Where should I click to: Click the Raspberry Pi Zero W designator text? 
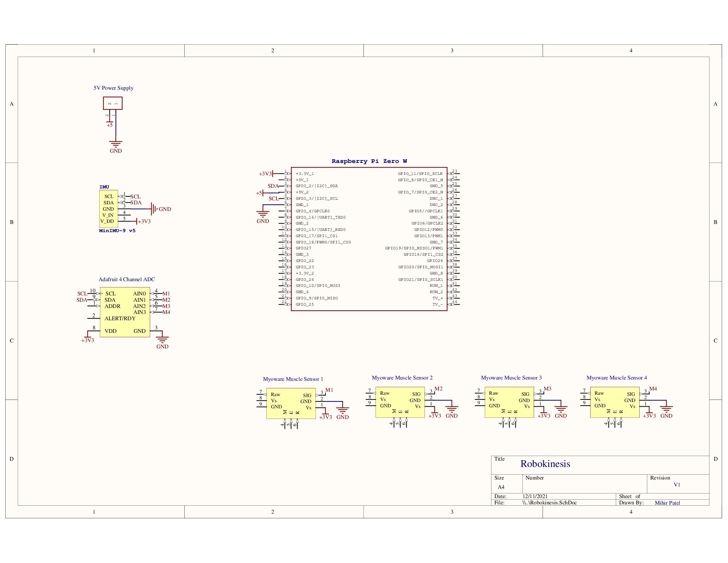[x=369, y=161]
